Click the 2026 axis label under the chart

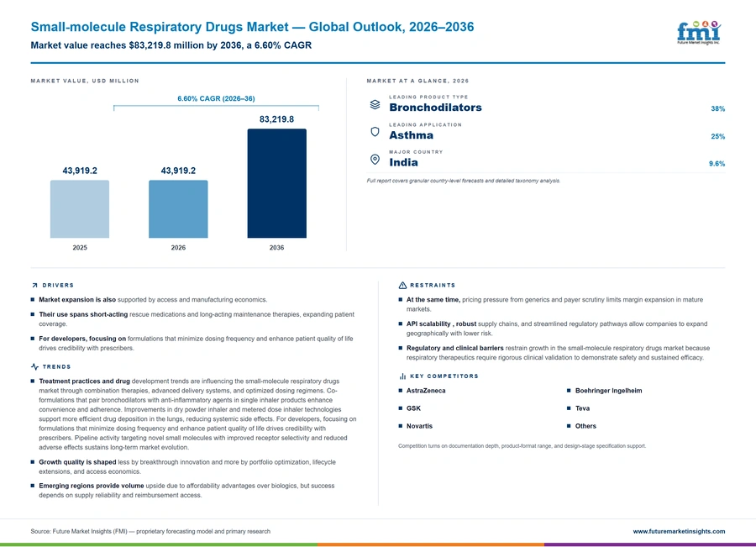(x=178, y=247)
